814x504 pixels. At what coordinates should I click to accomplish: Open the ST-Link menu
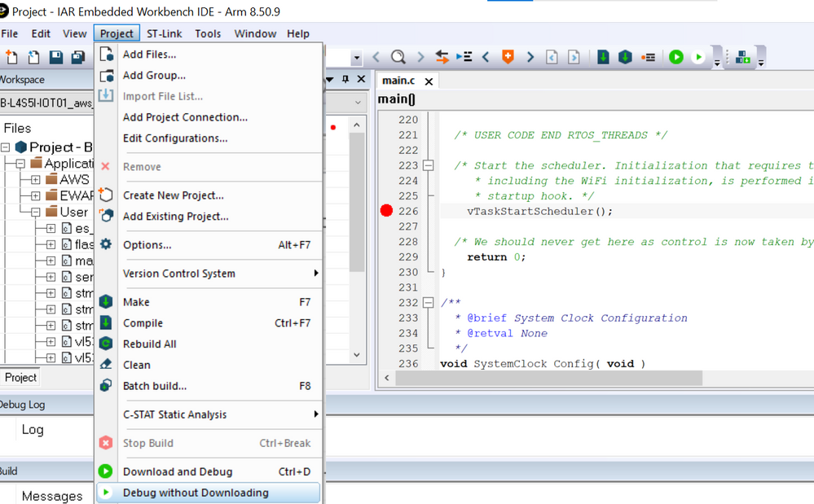[164, 33]
